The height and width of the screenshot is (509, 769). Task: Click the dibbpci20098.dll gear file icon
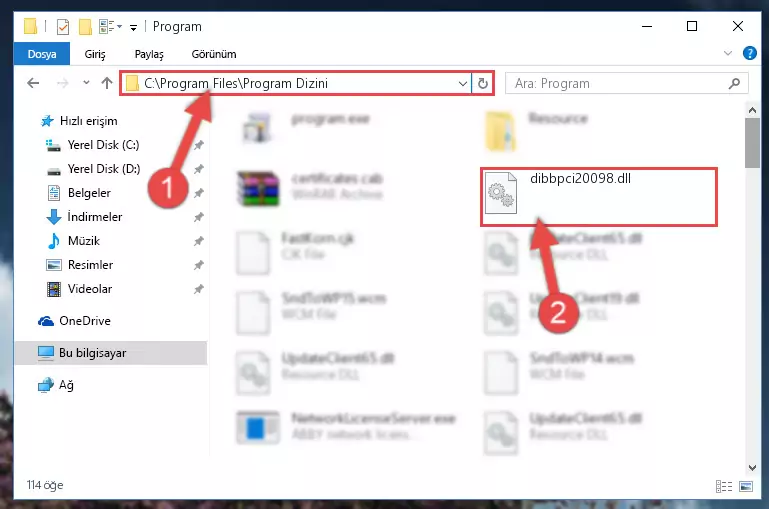(501, 193)
